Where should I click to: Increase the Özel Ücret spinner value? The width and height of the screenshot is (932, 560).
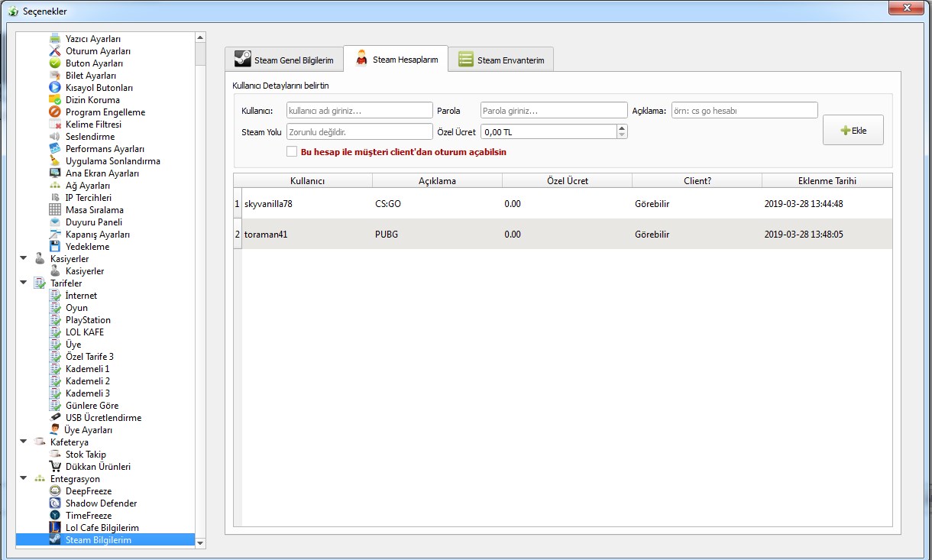tap(622, 128)
